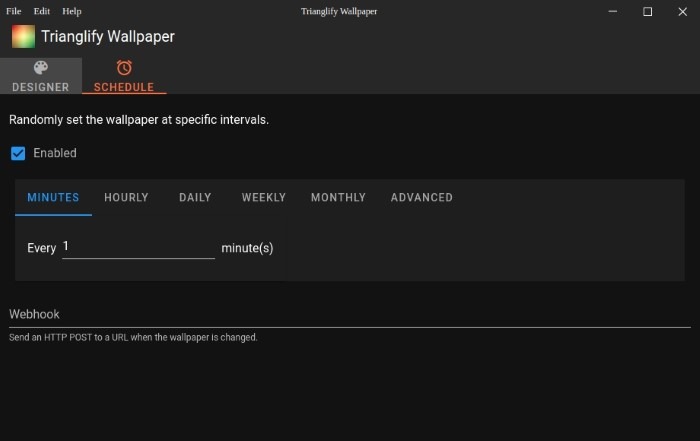Close the Trianglify Wallpaper window
This screenshot has width=700, height=441.
pos(682,12)
